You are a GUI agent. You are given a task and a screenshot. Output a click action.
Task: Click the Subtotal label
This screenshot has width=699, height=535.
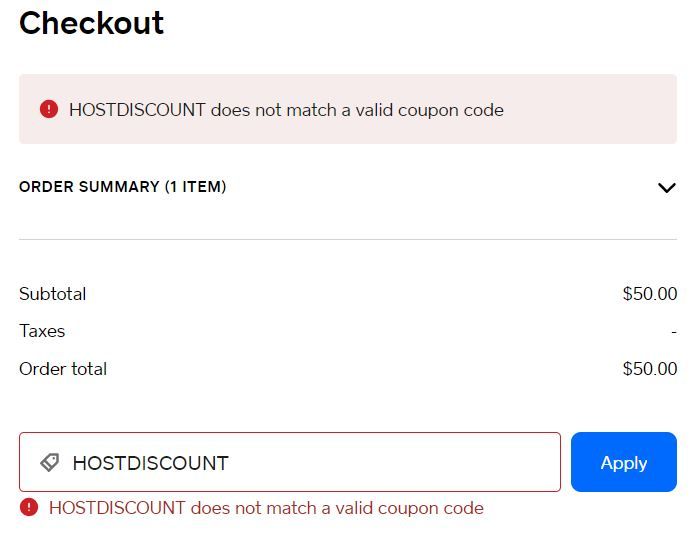tap(52, 294)
